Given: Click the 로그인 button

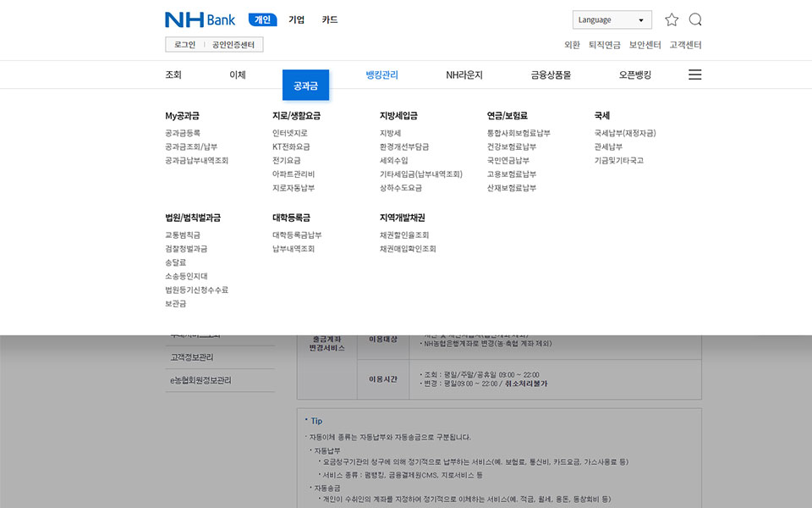Looking at the screenshot, I should point(184,45).
